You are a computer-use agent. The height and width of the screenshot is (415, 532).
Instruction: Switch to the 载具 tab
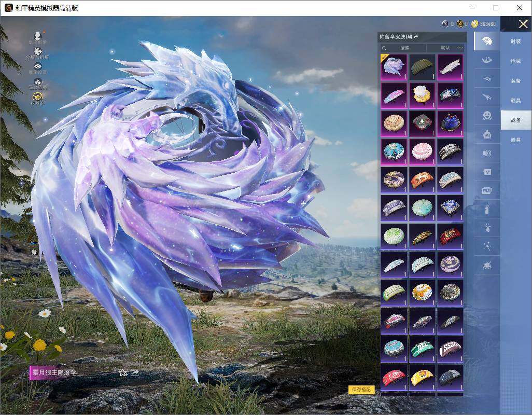516,101
